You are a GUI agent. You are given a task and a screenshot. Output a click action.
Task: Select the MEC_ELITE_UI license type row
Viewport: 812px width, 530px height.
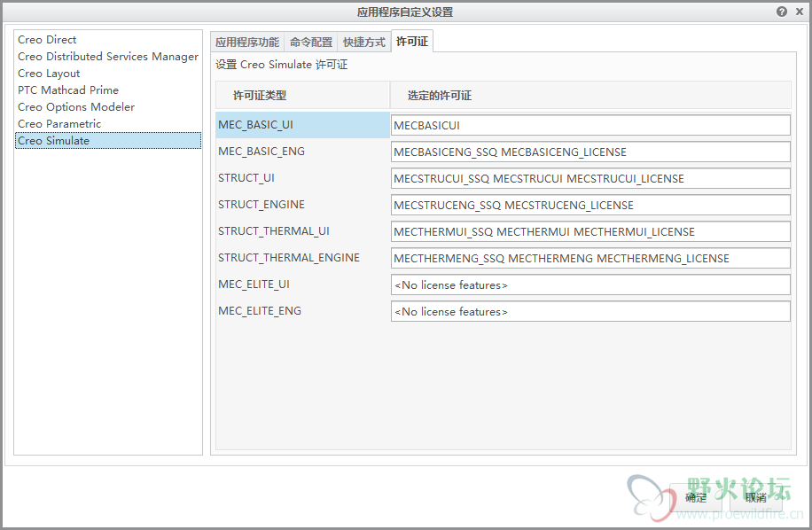302,284
